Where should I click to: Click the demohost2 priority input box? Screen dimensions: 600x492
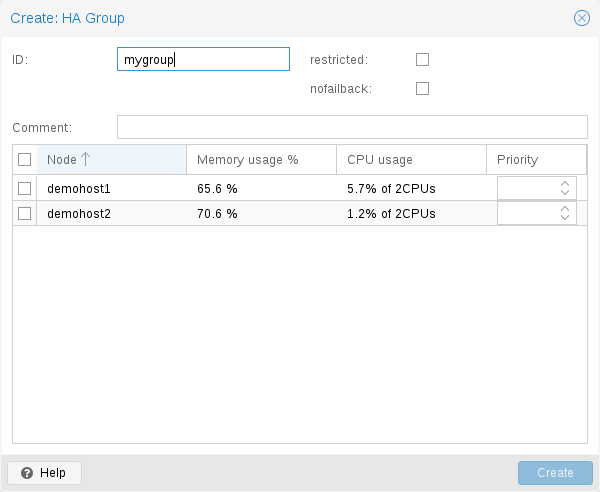(x=527, y=213)
